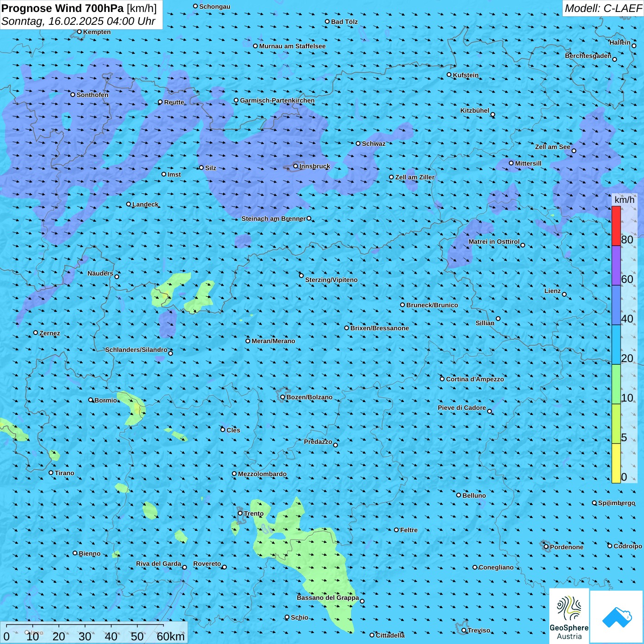Click the 'Schwaz' label
The image size is (644, 644).
pos(374,144)
